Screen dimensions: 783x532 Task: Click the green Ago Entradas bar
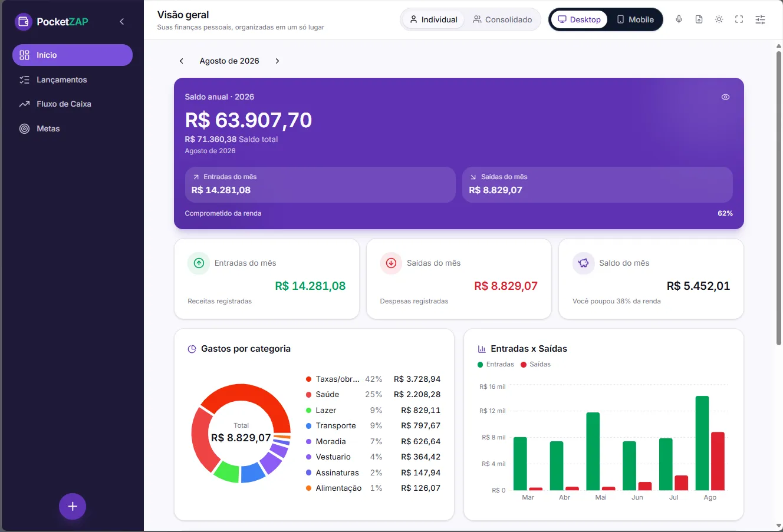click(702, 443)
